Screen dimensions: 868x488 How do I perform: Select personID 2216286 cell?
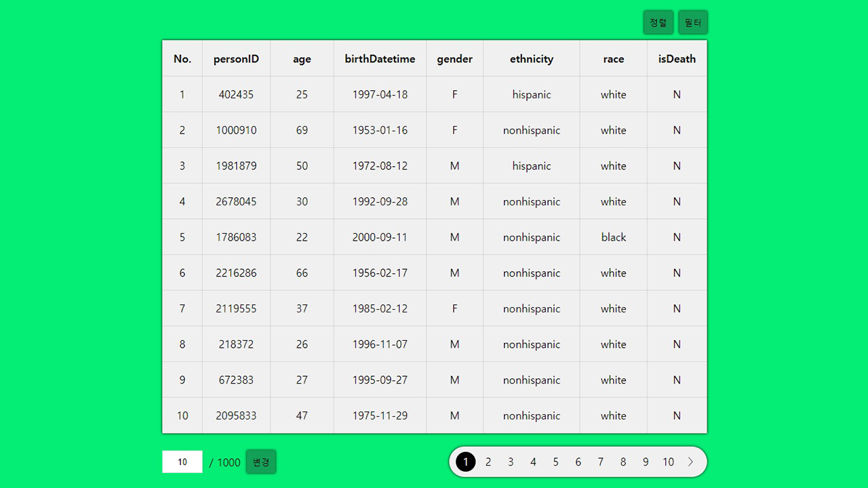coord(236,273)
